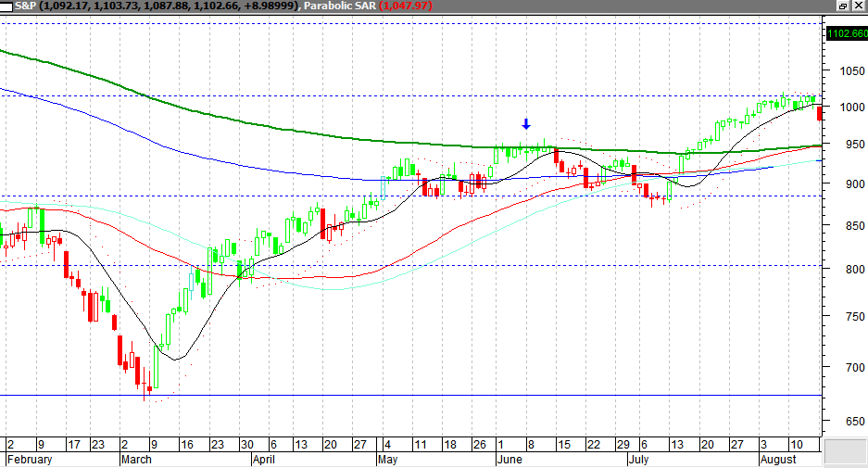Click the 26 date label in May
Viewport: 868px width, 468px height.
click(480, 445)
